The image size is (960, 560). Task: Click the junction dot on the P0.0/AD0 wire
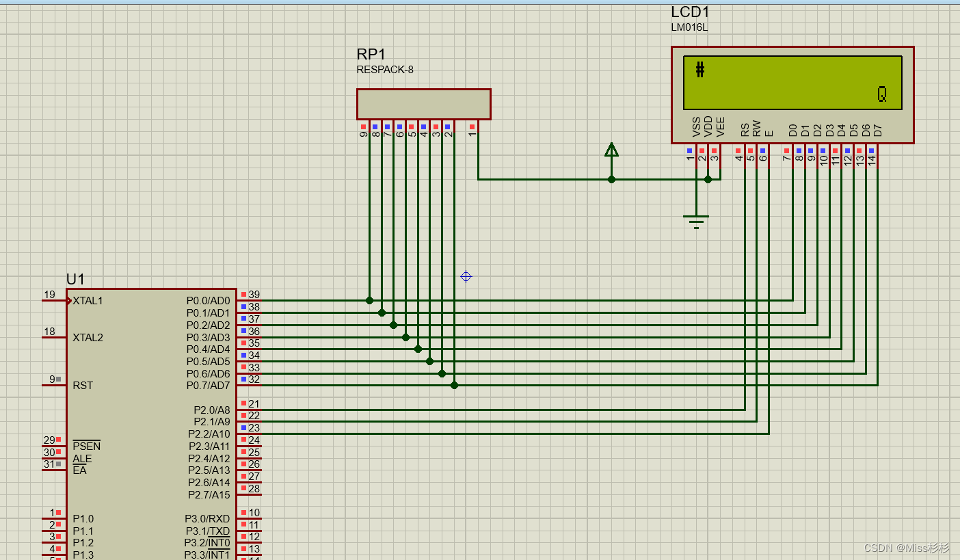point(369,300)
